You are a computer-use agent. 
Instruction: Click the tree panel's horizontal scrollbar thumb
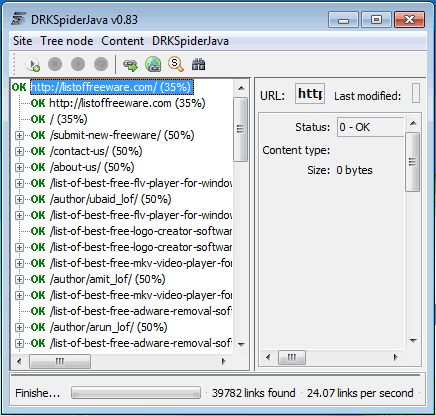[60, 361]
